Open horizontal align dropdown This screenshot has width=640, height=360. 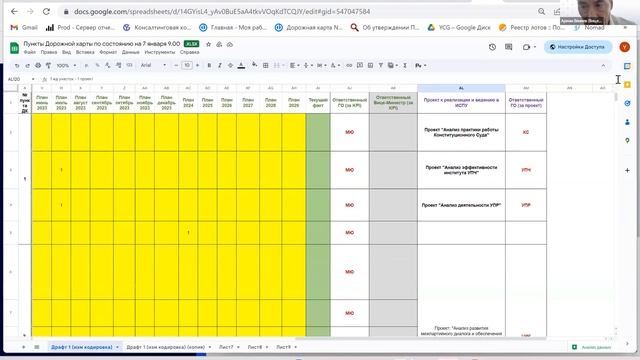coord(294,65)
